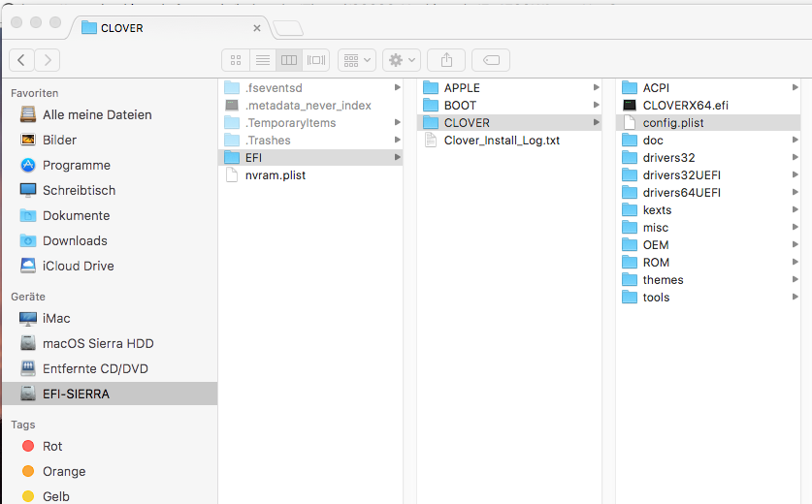812x504 pixels.
Task: Select the CLOVER tab
Action: tap(168, 28)
